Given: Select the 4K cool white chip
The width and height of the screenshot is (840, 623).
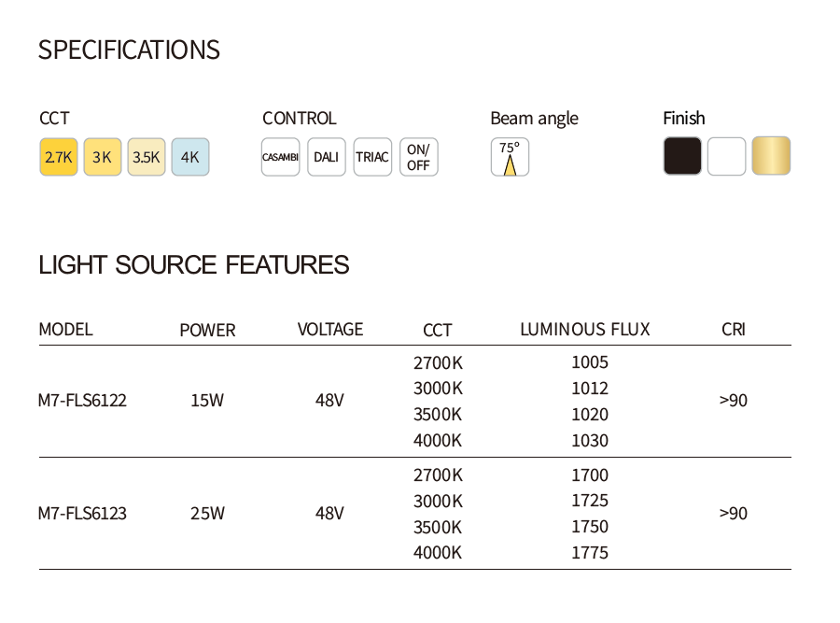Looking at the screenshot, I should pyautogui.click(x=189, y=157).
